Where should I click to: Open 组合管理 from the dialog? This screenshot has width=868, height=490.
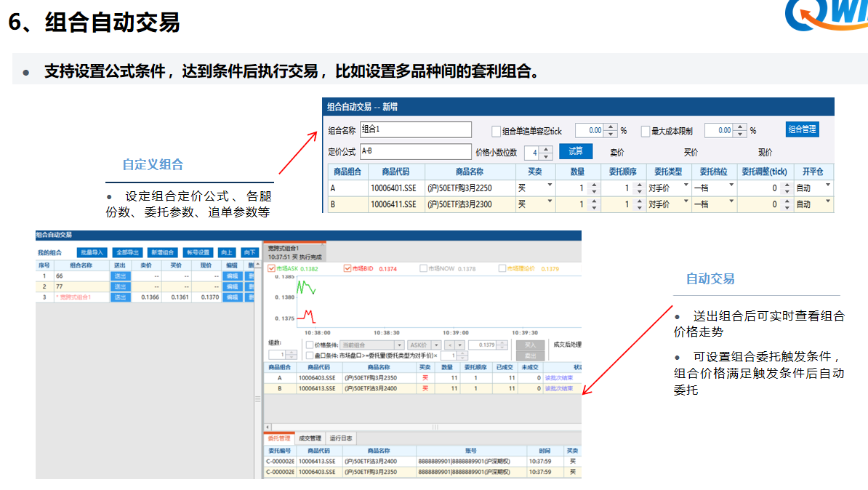pyautogui.click(x=803, y=129)
